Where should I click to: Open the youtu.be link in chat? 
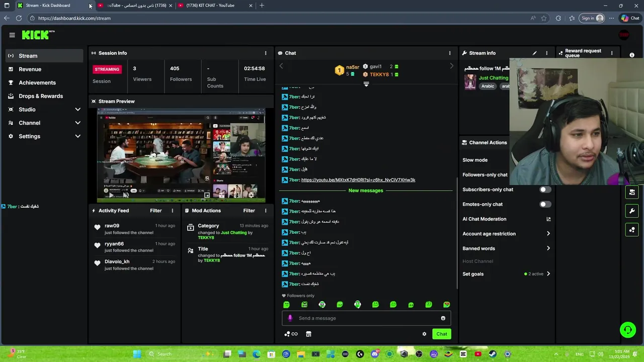point(358,180)
